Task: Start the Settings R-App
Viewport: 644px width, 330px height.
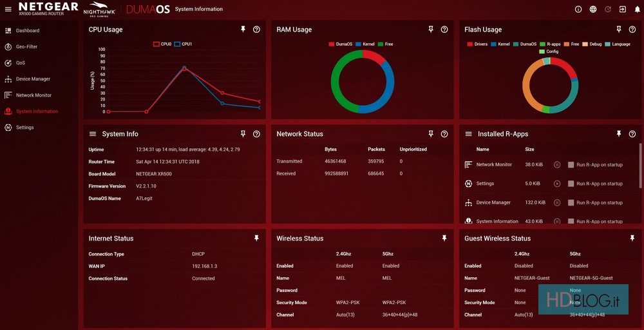Action: 557,184
